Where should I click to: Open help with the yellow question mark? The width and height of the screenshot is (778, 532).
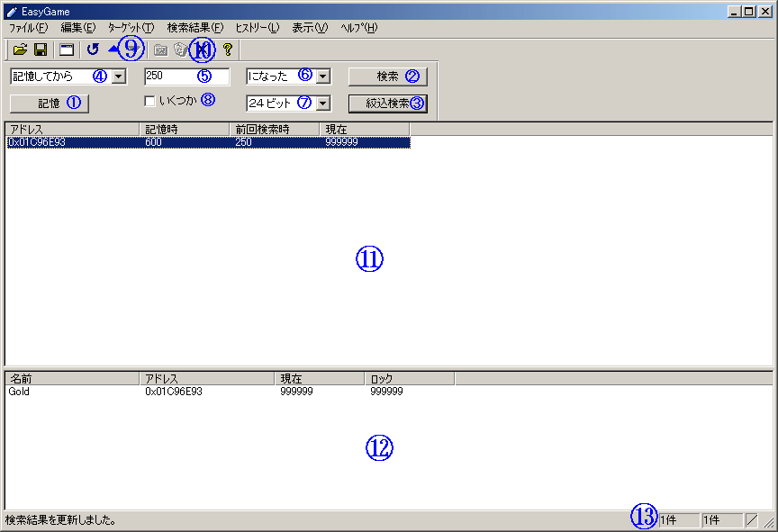tap(227, 50)
